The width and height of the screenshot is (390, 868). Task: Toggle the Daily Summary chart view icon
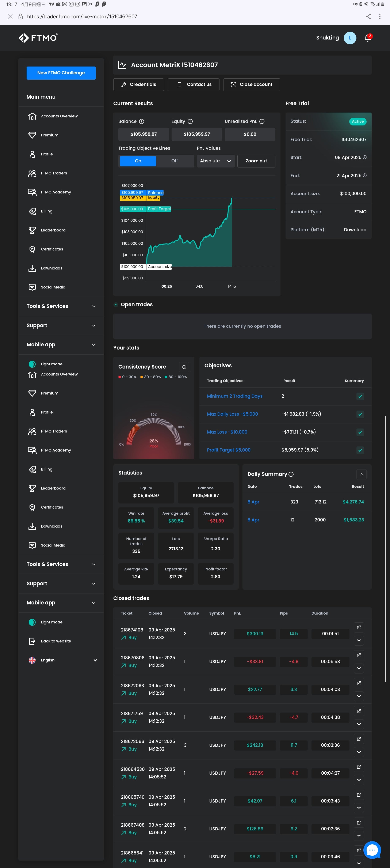(361, 474)
